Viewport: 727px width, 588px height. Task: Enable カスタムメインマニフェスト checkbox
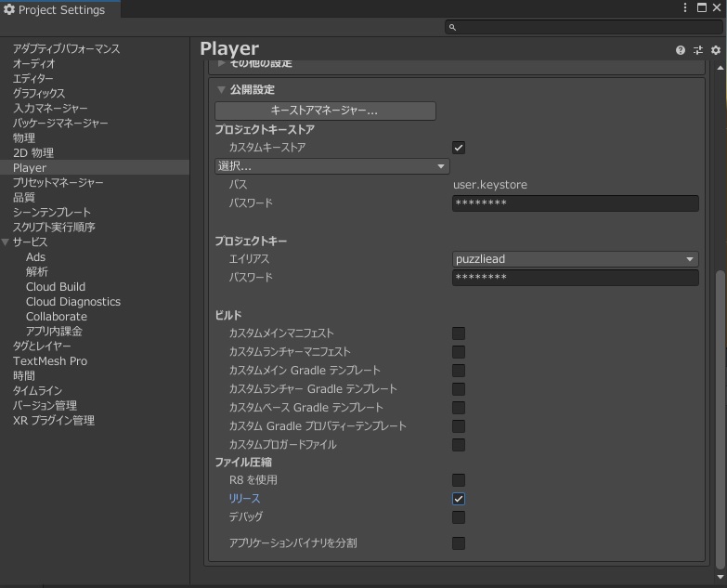(459, 333)
